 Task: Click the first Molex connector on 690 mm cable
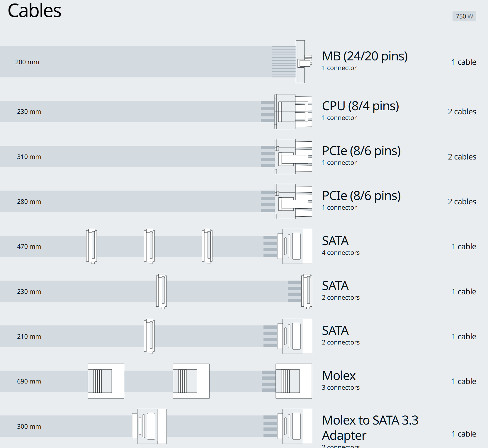(106, 381)
